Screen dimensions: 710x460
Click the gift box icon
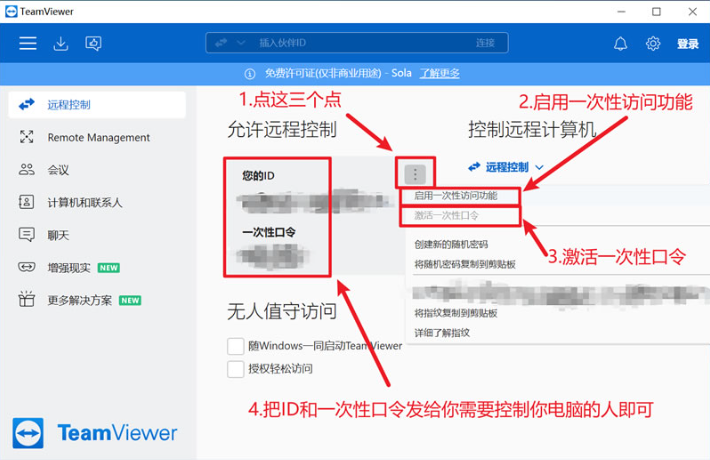click(x=26, y=299)
